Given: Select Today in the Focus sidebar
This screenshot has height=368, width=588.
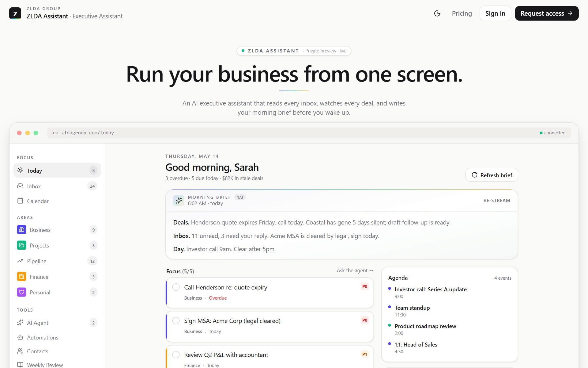Looking at the screenshot, I should (57, 170).
